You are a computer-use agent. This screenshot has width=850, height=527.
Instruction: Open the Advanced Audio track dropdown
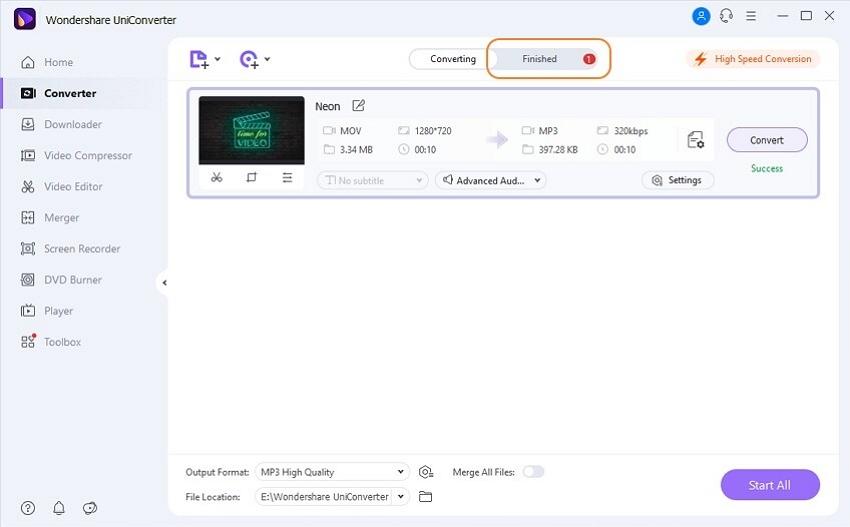[491, 181]
